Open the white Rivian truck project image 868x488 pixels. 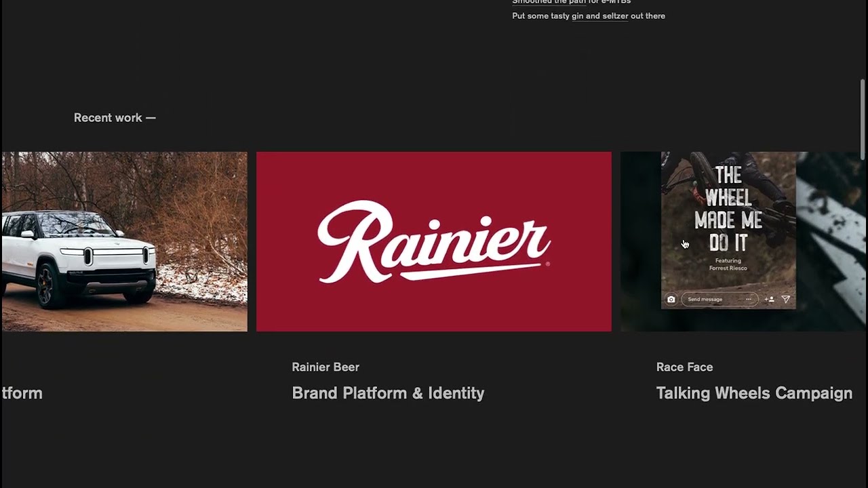tap(124, 241)
